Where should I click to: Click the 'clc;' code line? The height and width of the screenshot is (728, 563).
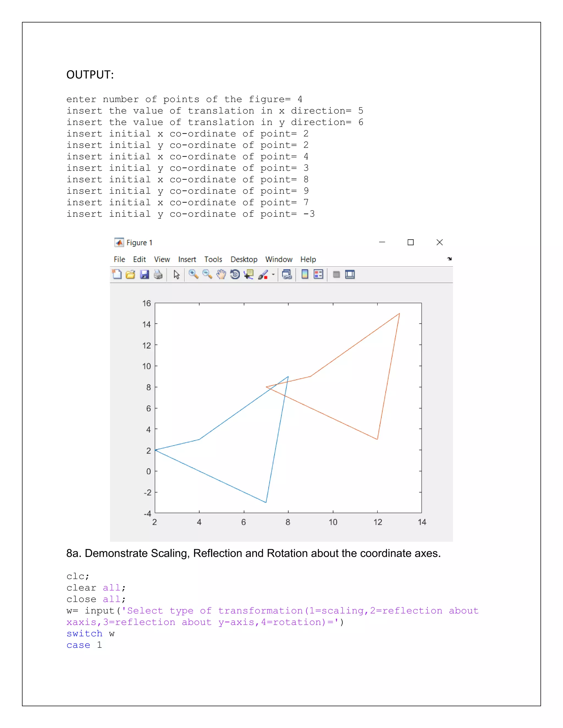point(78,576)
